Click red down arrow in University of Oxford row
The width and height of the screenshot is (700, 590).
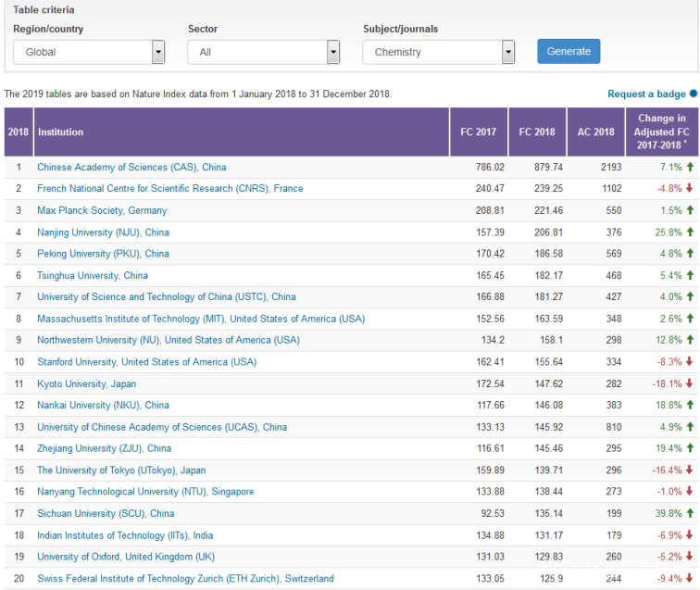coord(690,557)
